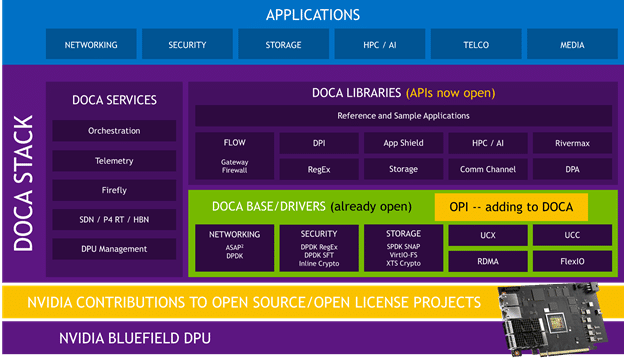Click the Firefly service block

[114, 190]
